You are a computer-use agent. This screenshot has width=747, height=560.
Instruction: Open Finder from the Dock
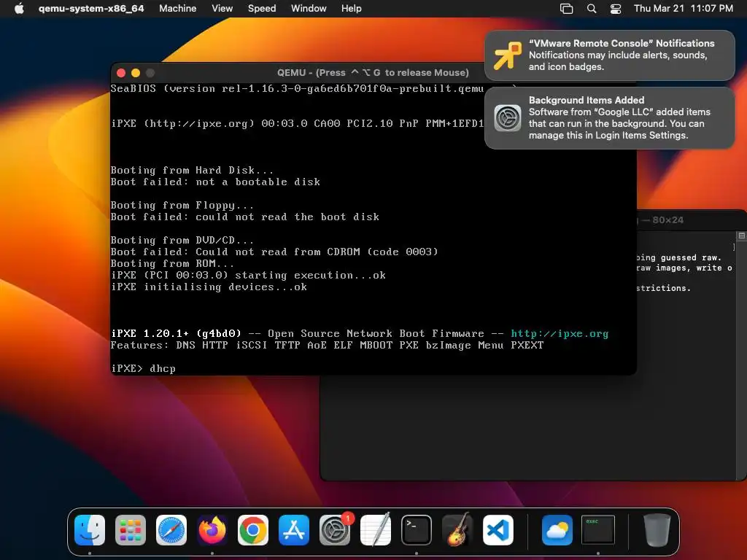[x=90, y=530]
